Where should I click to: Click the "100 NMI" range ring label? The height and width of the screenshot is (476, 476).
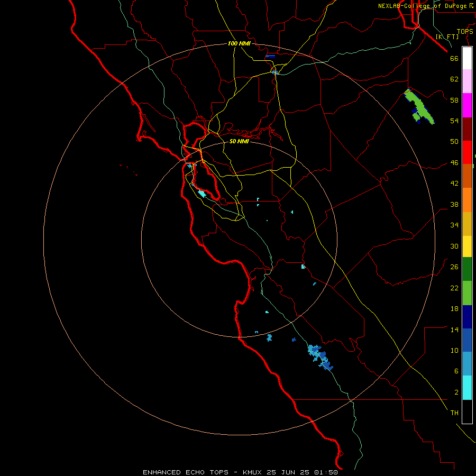(x=239, y=44)
